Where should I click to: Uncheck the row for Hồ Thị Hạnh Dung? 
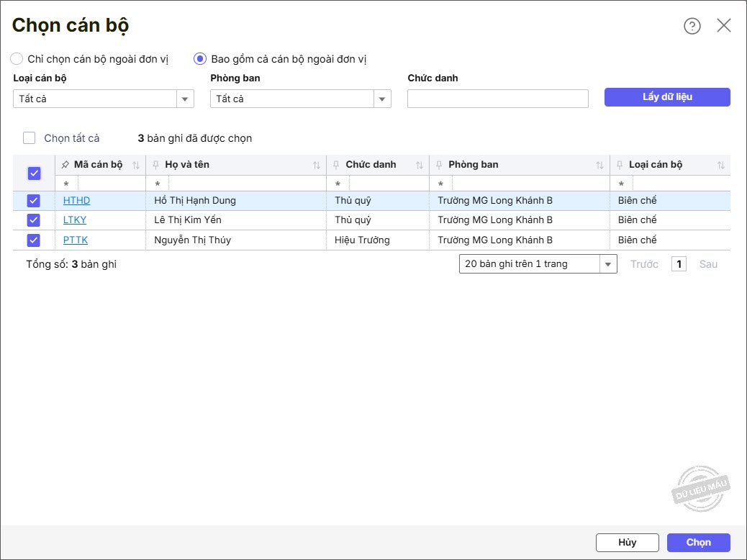click(x=34, y=201)
